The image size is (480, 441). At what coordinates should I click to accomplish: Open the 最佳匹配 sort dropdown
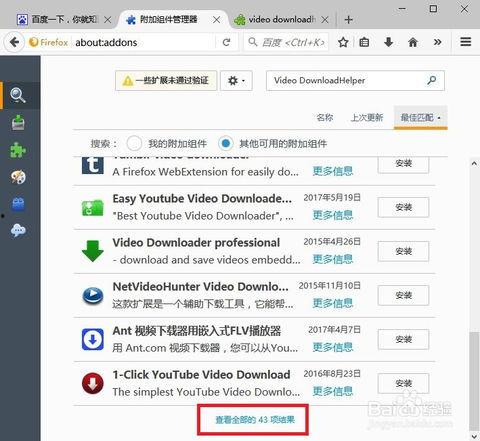(x=420, y=117)
